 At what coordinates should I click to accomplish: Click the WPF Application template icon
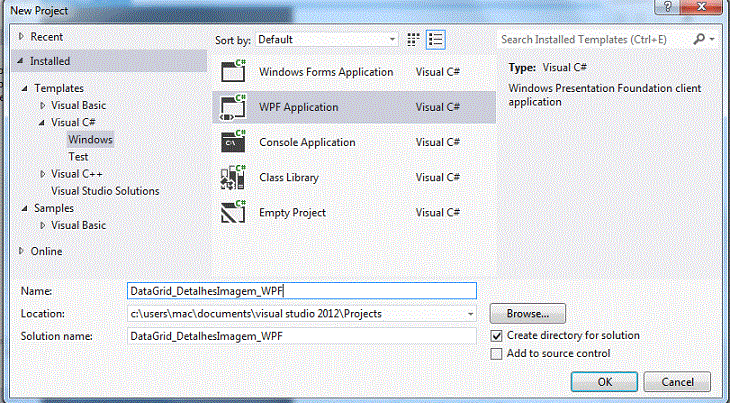[x=233, y=107]
